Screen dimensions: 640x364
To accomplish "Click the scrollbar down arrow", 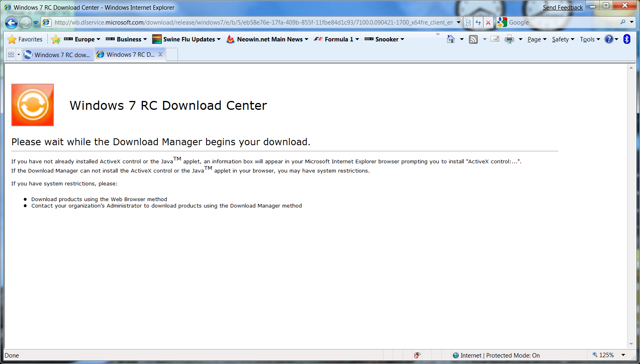I will point(631,344).
